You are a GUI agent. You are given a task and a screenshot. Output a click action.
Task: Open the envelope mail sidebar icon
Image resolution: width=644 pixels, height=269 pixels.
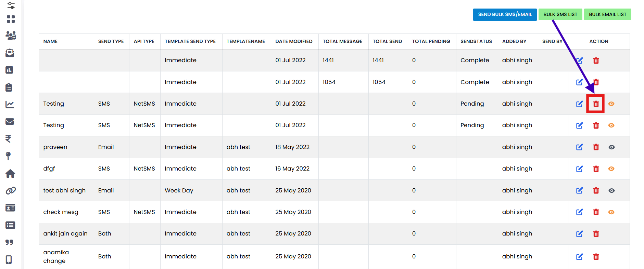(10, 122)
